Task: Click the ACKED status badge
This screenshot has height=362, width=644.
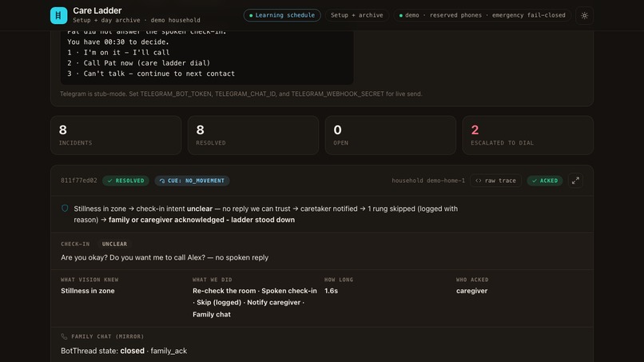Action: pyautogui.click(x=545, y=181)
